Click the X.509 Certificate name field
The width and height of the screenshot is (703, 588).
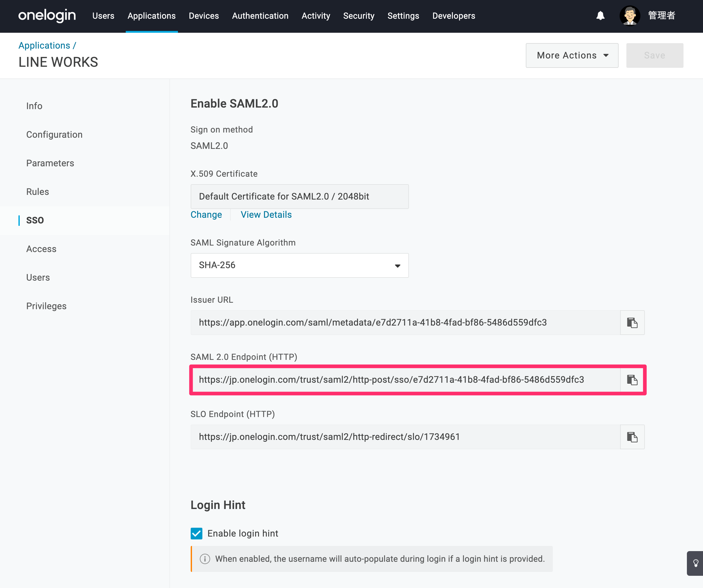(x=300, y=196)
